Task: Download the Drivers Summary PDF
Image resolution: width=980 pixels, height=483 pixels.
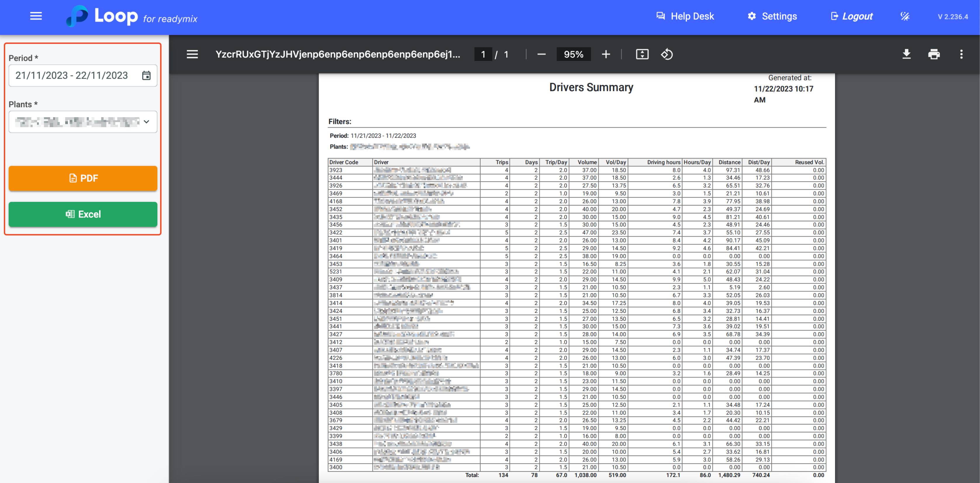Action: point(906,54)
